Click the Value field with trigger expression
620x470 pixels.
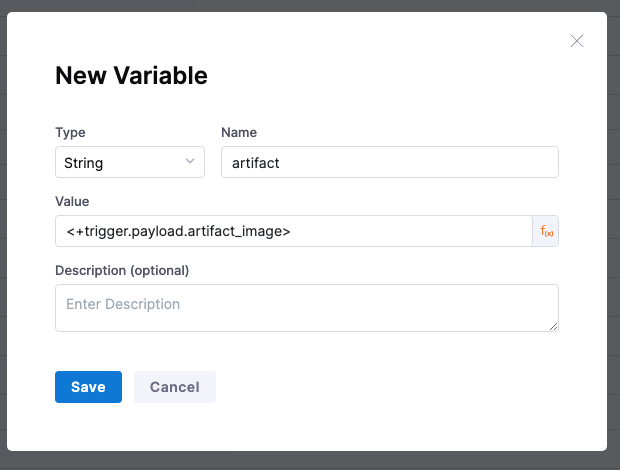[293, 231]
